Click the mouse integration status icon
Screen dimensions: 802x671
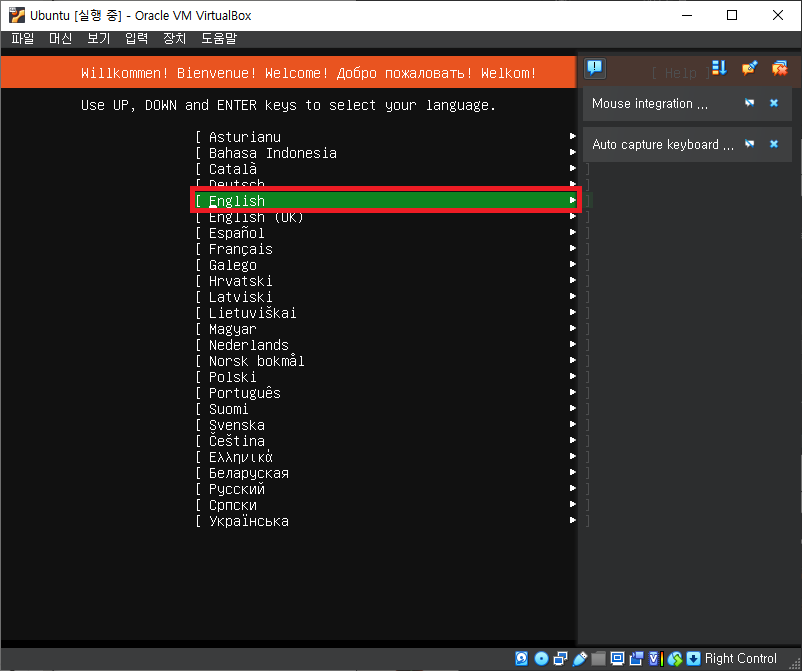pos(675,658)
